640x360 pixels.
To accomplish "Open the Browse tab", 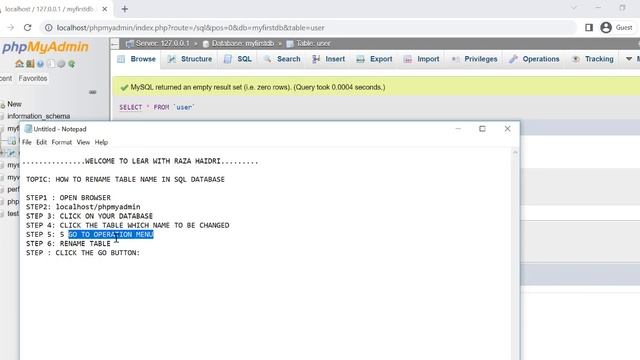I will click(137, 59).
